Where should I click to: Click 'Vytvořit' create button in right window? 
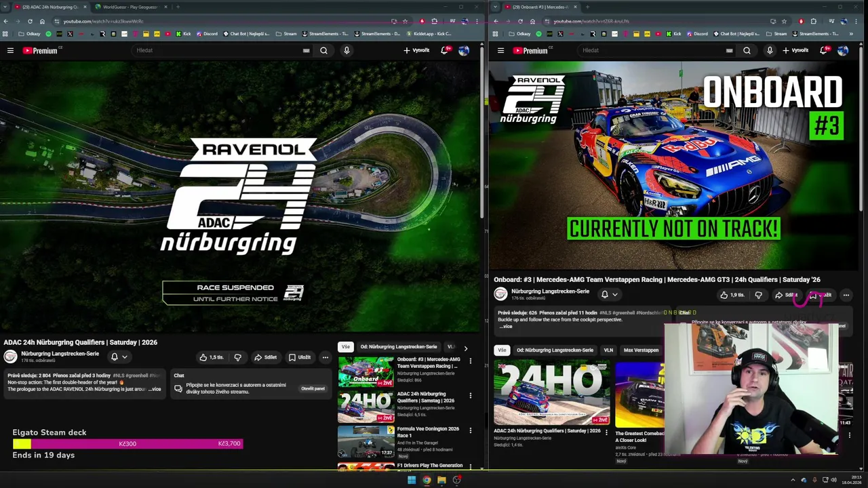click(x=795, y=50)
